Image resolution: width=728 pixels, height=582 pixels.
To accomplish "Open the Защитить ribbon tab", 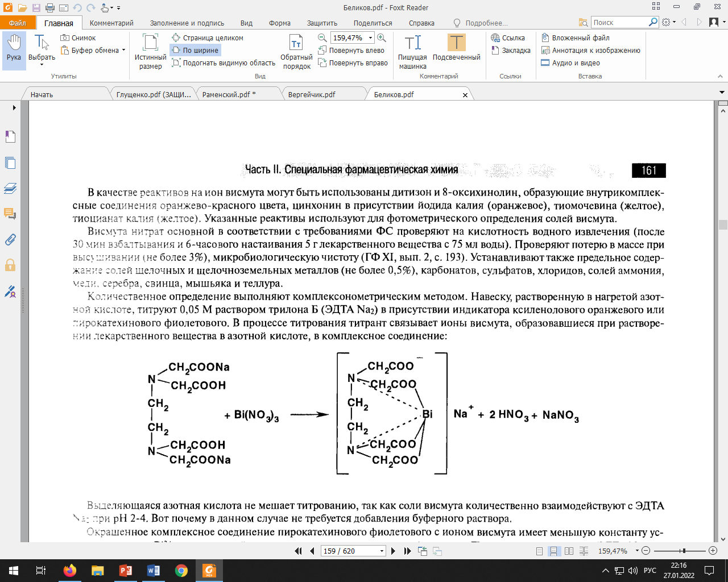I will tap(322, 23).
